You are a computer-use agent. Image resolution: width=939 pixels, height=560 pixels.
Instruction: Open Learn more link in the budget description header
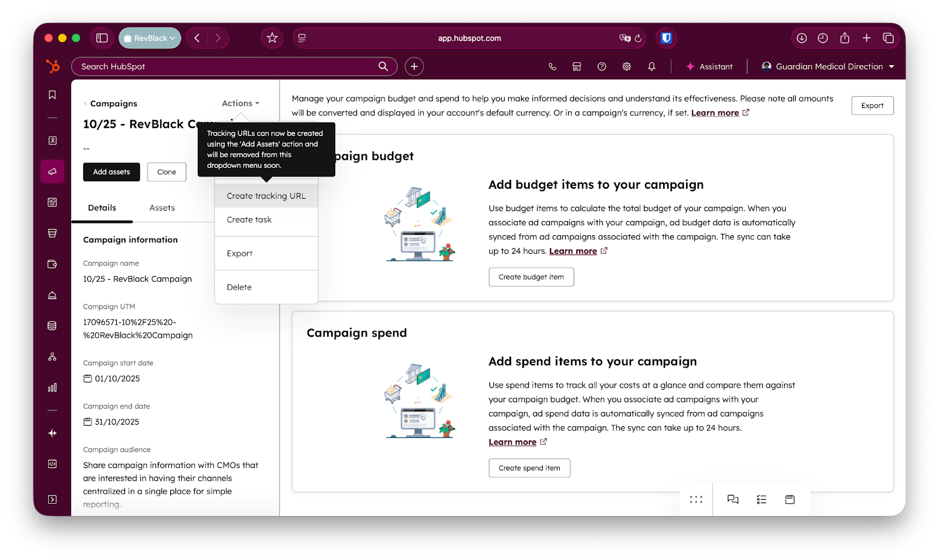[x=715, y=113]
